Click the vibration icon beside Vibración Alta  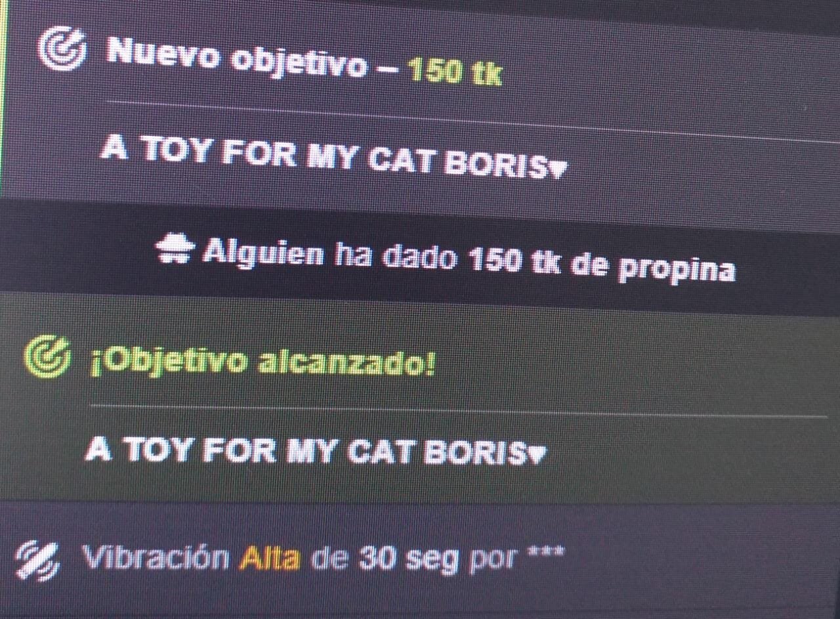37,561
